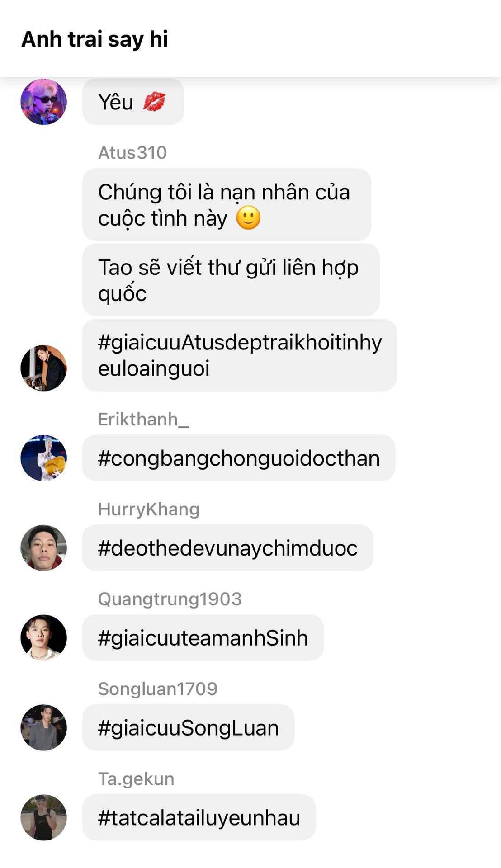Screen dimensions: 501x868
Task: Open hashtag #giaicuuteamanhSinh
Action: pyautogui.click(x=203, y=638)
